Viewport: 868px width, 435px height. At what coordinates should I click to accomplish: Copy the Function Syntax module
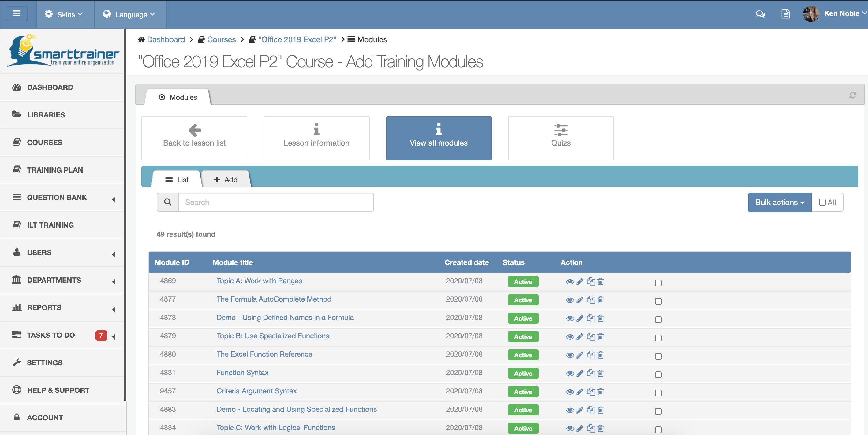[591, 373]
